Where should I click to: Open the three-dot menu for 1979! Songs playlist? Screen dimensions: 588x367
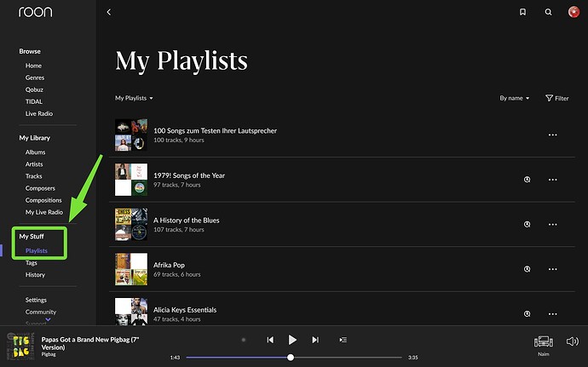(552, 180)
